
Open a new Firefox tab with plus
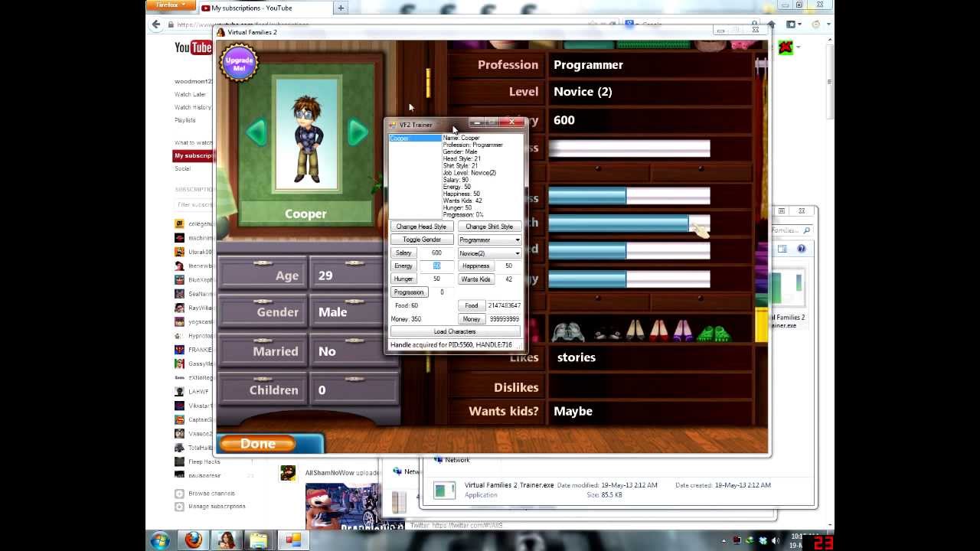(x=341, y=8)
